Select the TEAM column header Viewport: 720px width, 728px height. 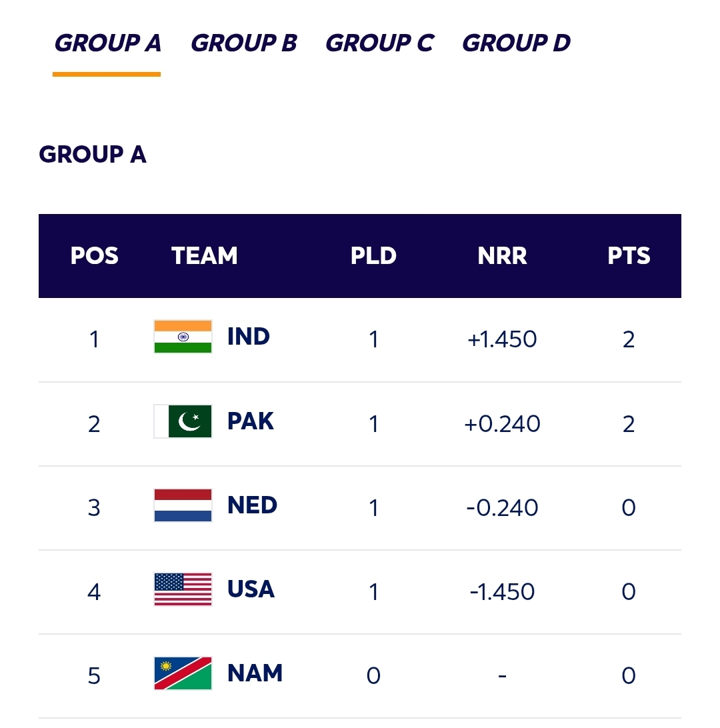coord(205,255)
